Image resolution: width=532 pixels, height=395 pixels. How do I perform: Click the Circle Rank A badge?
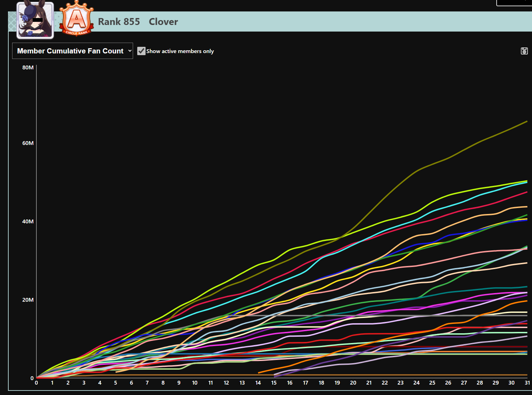pos(77,18)
